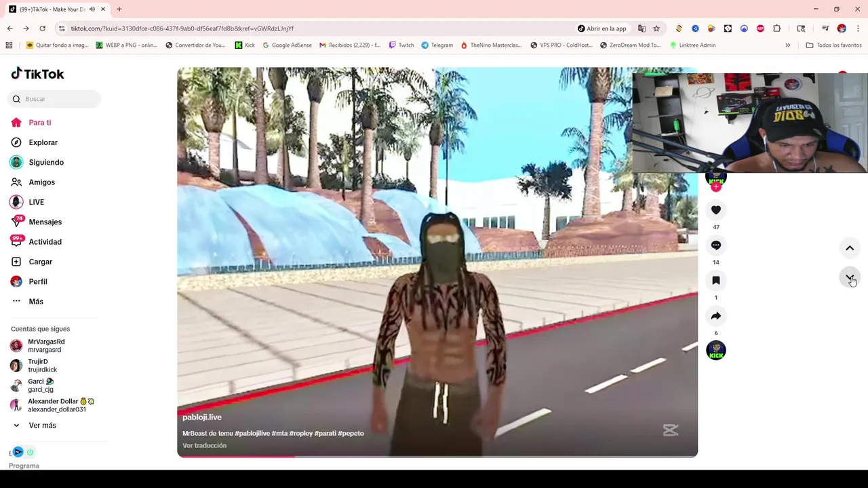Click the Ver traducción link

(x=204, y=445)
